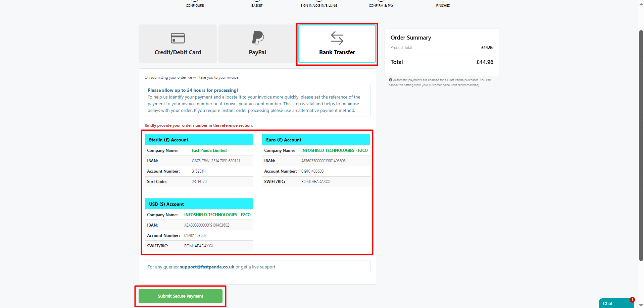Click the USD ($) Account header
The width and height of the screenshot is (644, 308).
[x=199, y=204]
